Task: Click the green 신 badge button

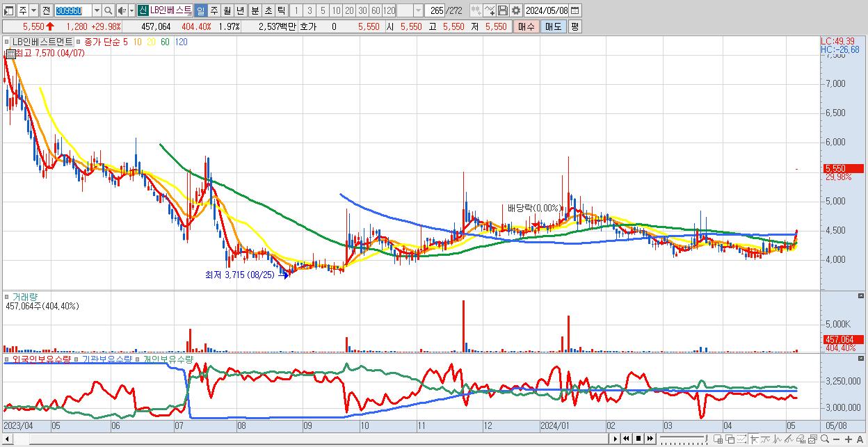Action: pos(143,10)
